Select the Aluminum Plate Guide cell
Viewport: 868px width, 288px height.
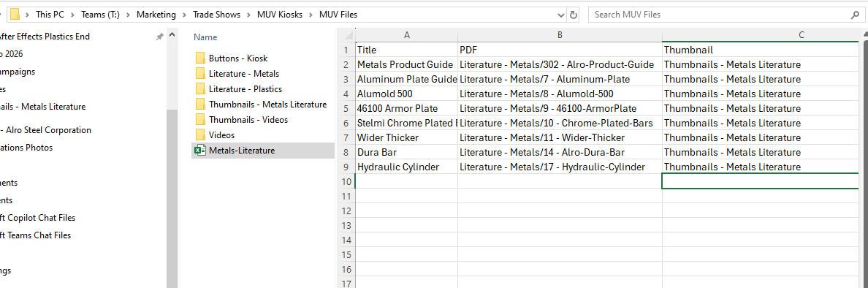click(406, 79)
